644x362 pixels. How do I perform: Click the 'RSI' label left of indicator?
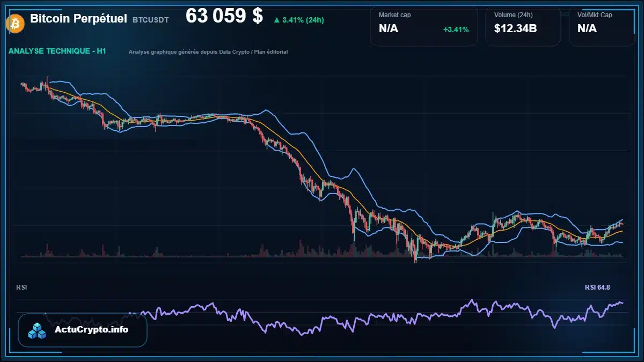[x=21, y=287]
